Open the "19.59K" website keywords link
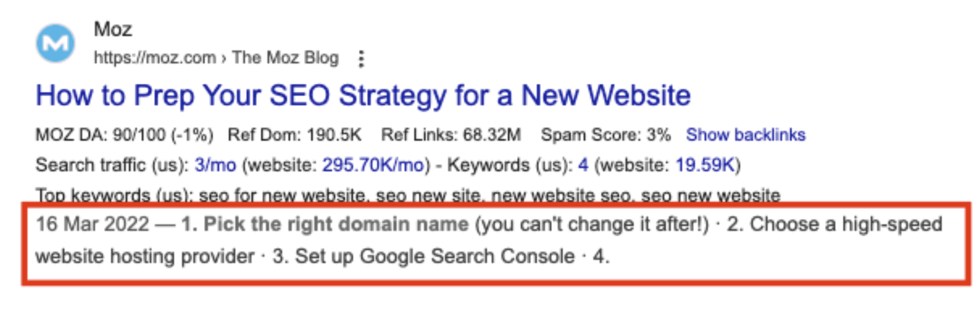980x320 pixels. tap(705, 165)
